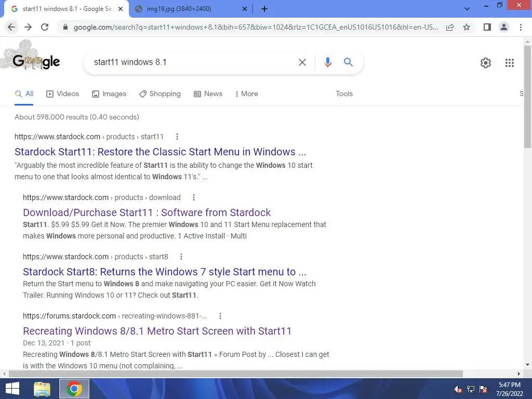
Task: Open File Explorer from taskbar
Action: (42, 389)
